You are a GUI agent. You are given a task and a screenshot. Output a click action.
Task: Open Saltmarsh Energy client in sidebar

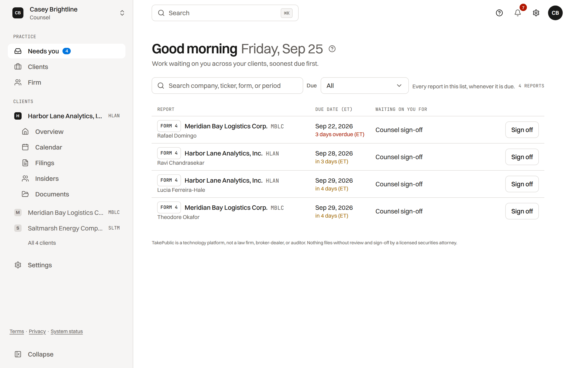pyautogui.click(x=67, y=228)
